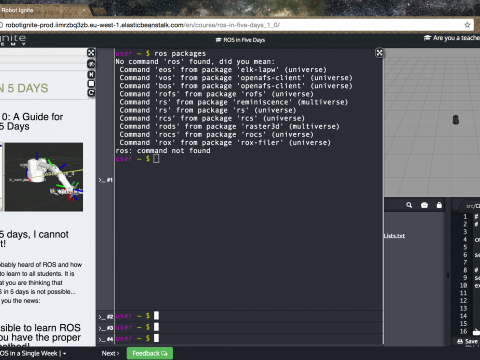The width and height of the screenshot is (480, 360).
Task: Click the line mentioning 'reminiscence' package
Action: (234, 102)
